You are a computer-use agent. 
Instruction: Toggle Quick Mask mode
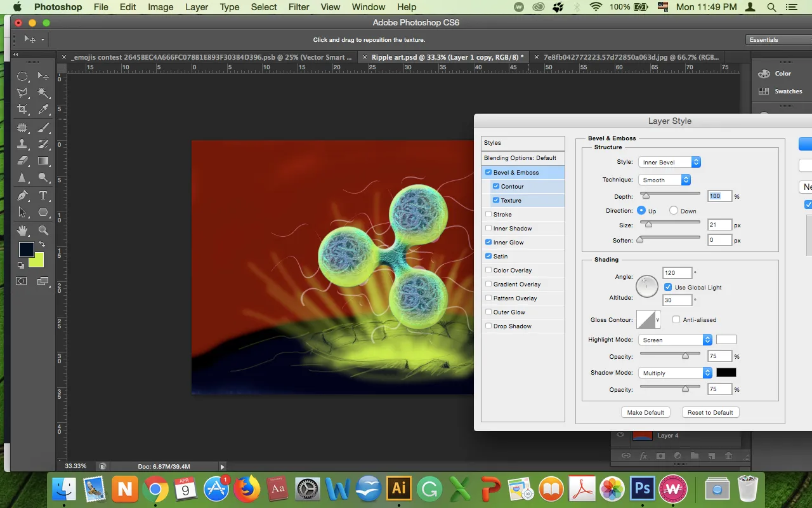pos(22,281)
